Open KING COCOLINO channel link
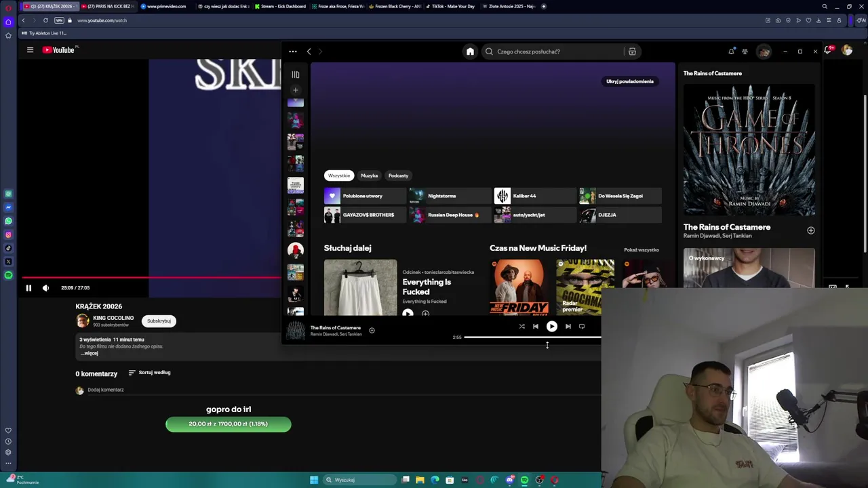This screenshot has height=488, width=868. pos(113,318)
